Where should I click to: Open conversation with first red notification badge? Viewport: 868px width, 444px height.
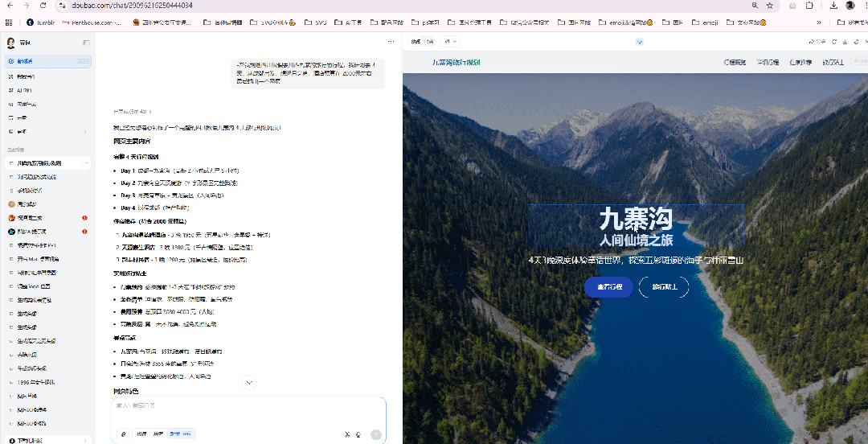(48, 218)
